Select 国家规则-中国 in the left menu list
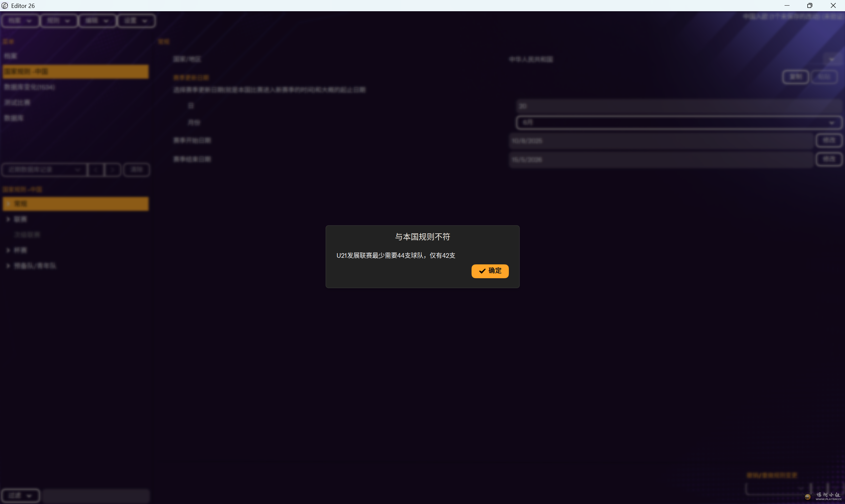This screenshot has width=845, height=504. click(x=75, y=72)
